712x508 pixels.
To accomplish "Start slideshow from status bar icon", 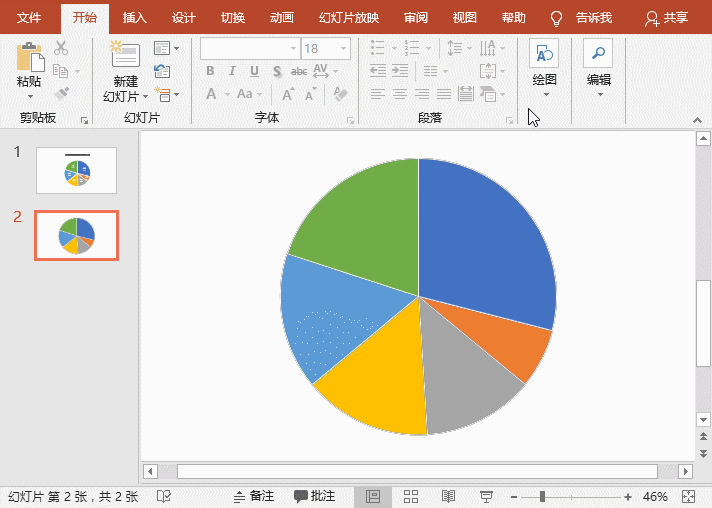I will 486,496.
